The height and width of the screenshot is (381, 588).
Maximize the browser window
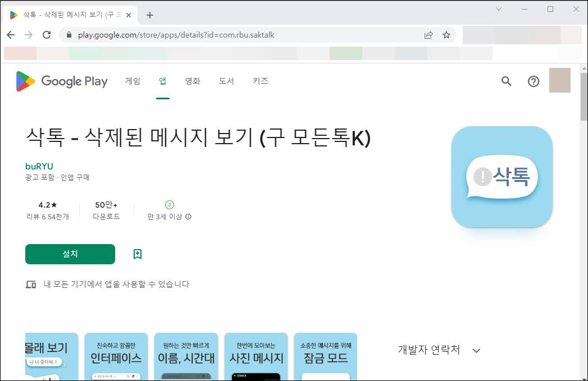pyautogui.click(x=550, y=8)
